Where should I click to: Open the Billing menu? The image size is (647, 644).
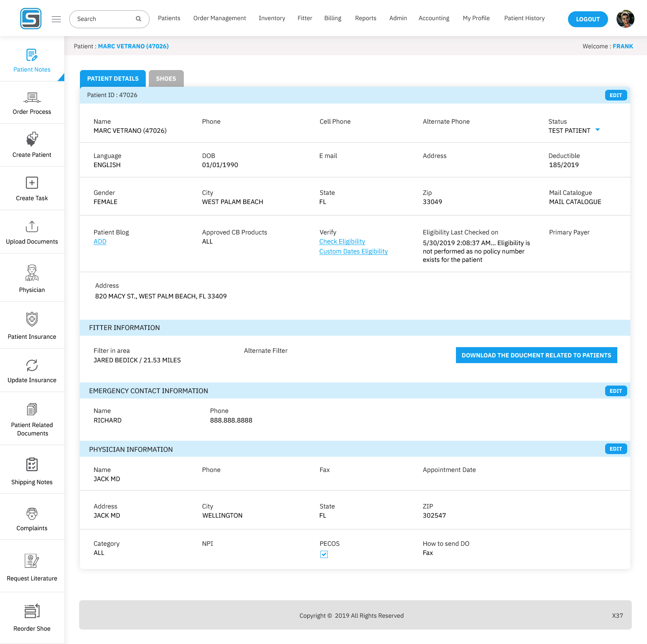tap(333, 18)
